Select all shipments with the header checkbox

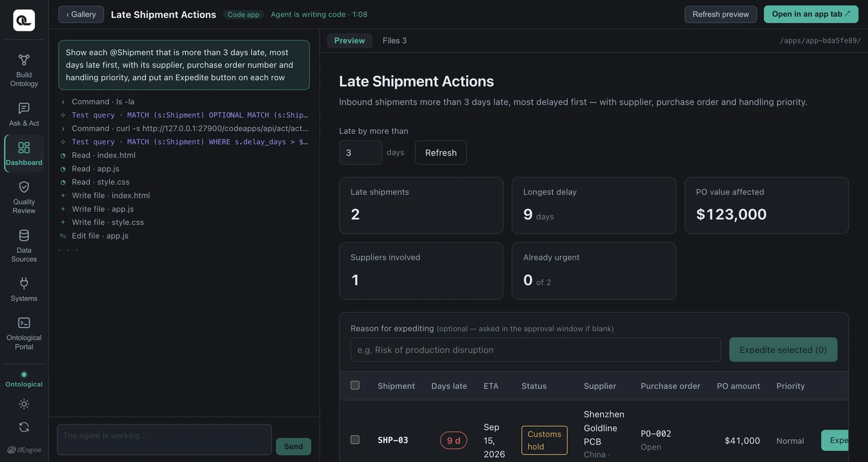355,385
